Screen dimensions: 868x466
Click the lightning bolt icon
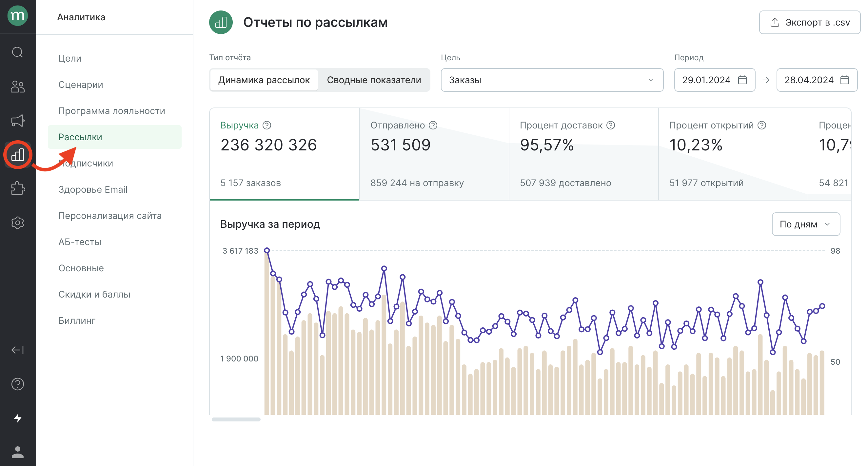tap(17, 418)
